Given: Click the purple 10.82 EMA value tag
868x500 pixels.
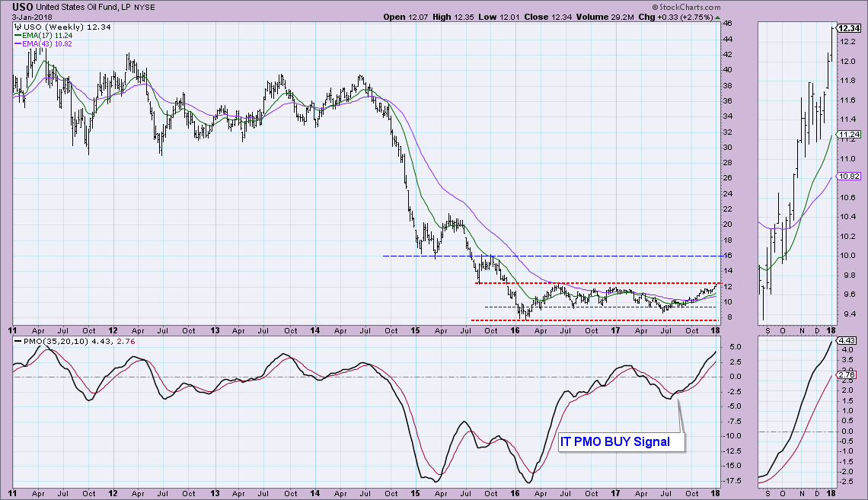Looking at the screenshot, I should coord(847,176).
